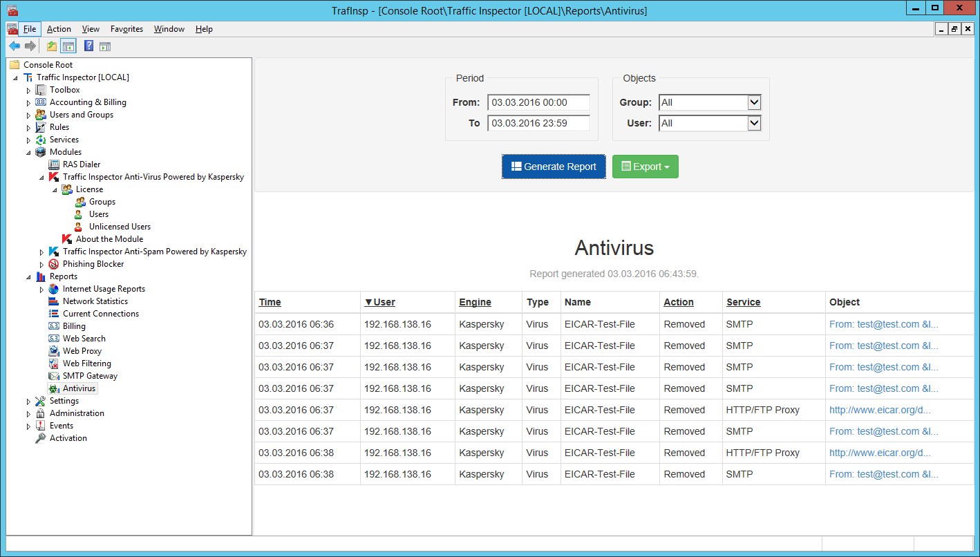This screenshot has height=557, width=980.
Task: Click the Up One Level folder icon
Action: click(x=52, y=46)
